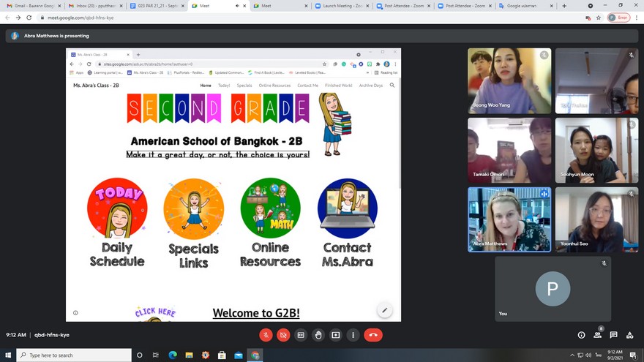
Task: Open the Activities shapes icon
Action: pyautogui.click(x=629, y=335)
